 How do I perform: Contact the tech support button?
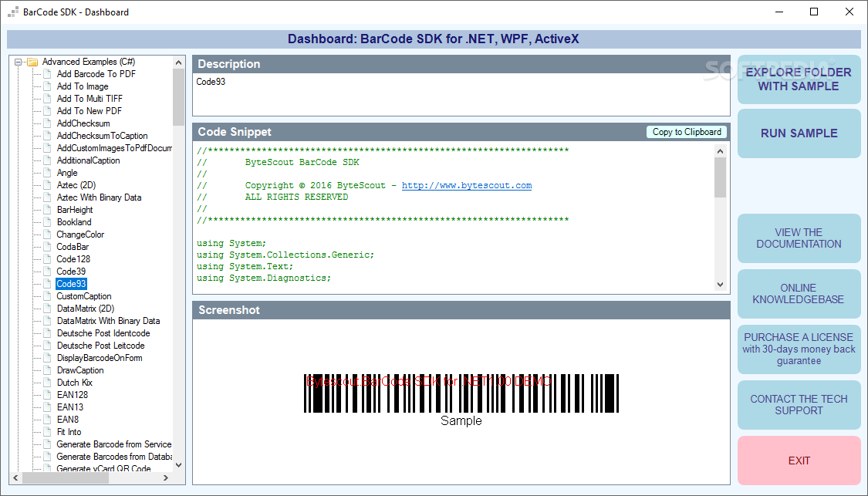click(x=799, y=405)
